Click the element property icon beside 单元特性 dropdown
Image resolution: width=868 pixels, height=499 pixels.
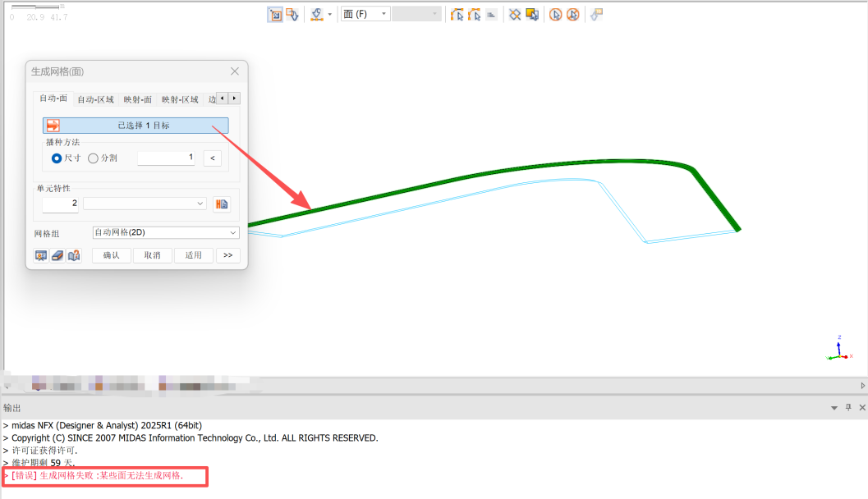click(221, 204)
